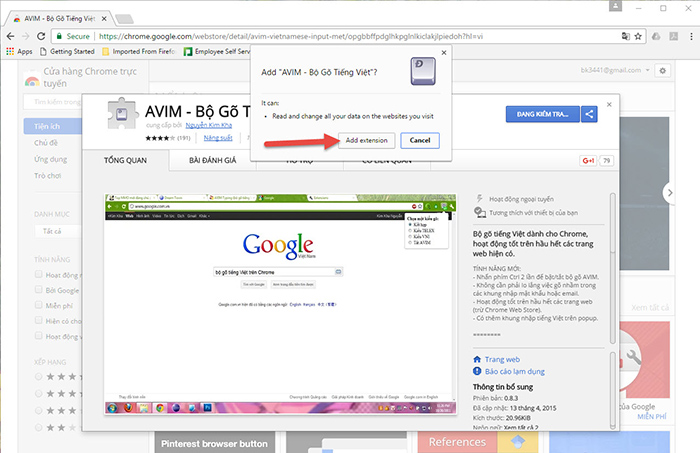Click the extension icon next to star in toolbar
This screenshot has height=453, width=700.
(656, 36)
